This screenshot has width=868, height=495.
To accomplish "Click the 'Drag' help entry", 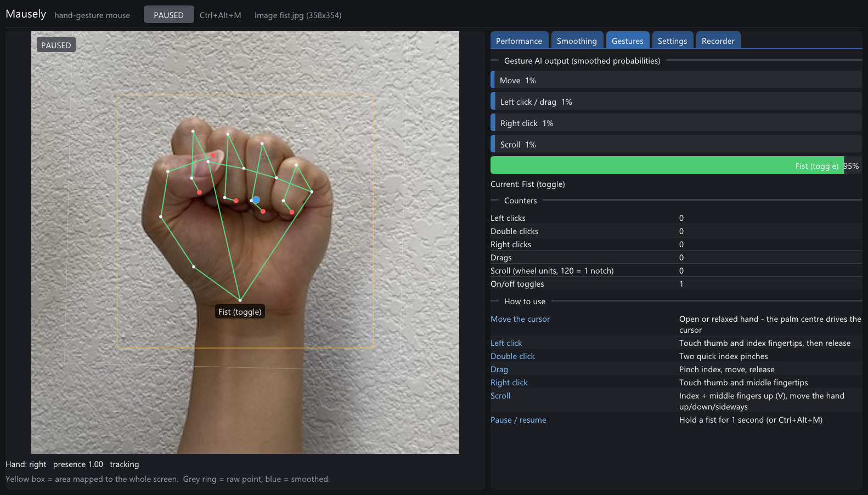I will [499, 369].
